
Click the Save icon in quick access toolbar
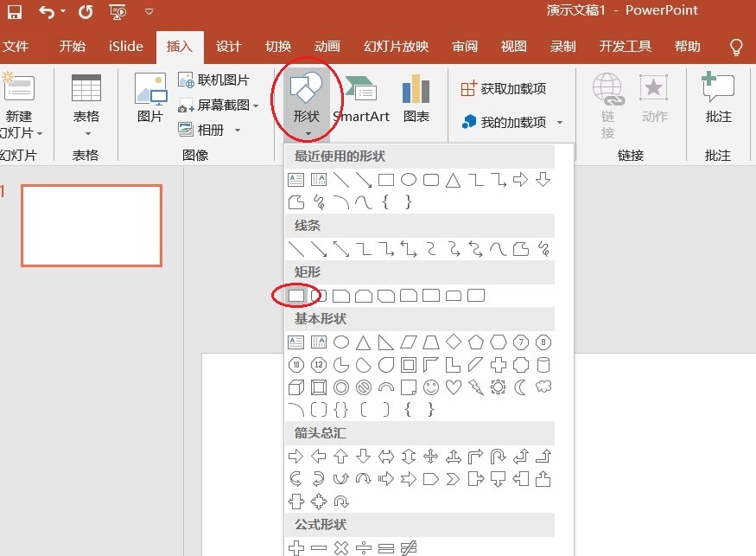[15, 11]
